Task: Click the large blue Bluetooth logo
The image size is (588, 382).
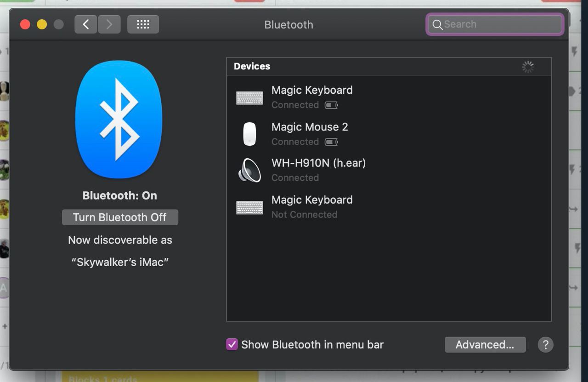Action: 119,120
